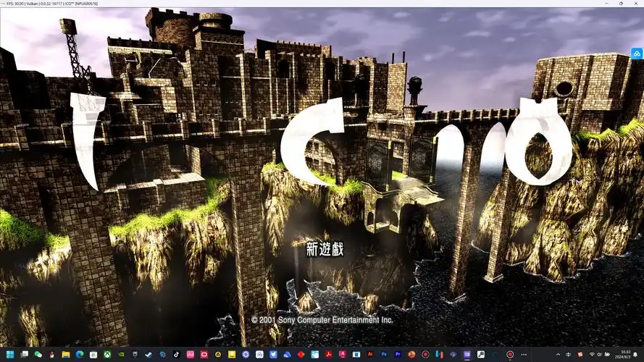Open the blue-and-red Joy-Con style taskbar icon
Viewport: 644px width, 362px height.
pyautogui.click(x=440, y=354)
